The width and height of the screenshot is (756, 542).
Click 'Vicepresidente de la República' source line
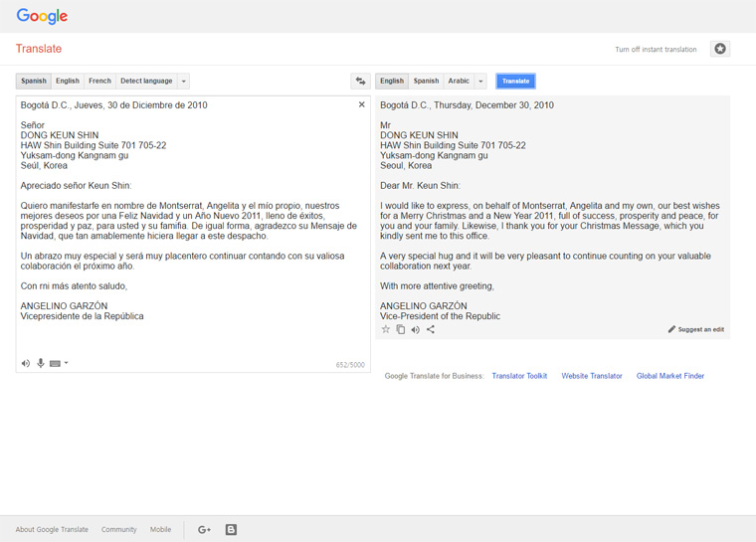(x=82, y=316)
